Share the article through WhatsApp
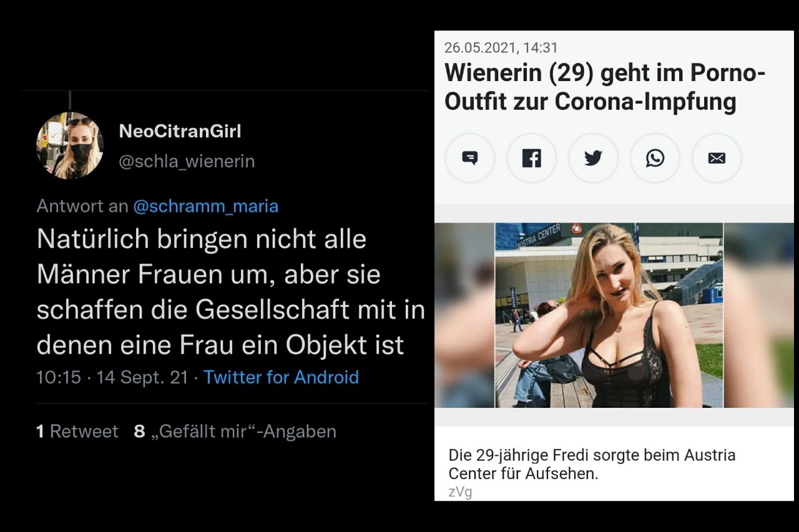 pos(655,158)
